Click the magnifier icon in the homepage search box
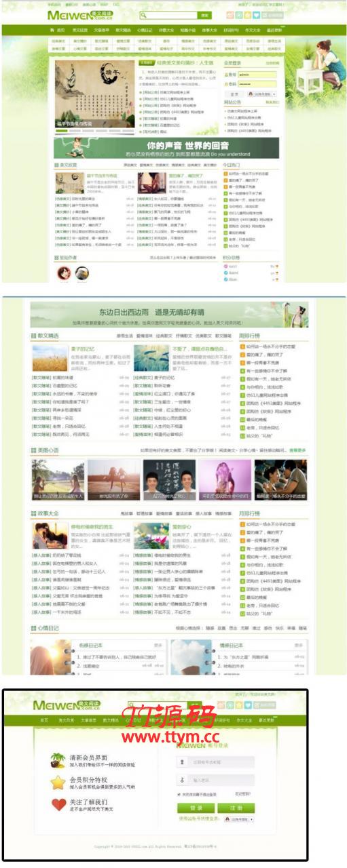 (x=144, y=15)
